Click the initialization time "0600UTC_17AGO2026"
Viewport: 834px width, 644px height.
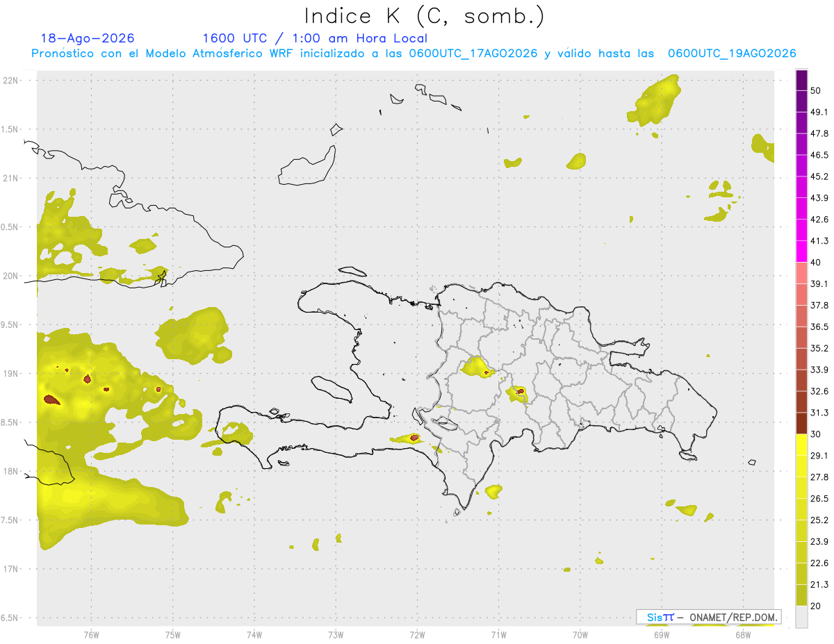(x=473, y=53)
